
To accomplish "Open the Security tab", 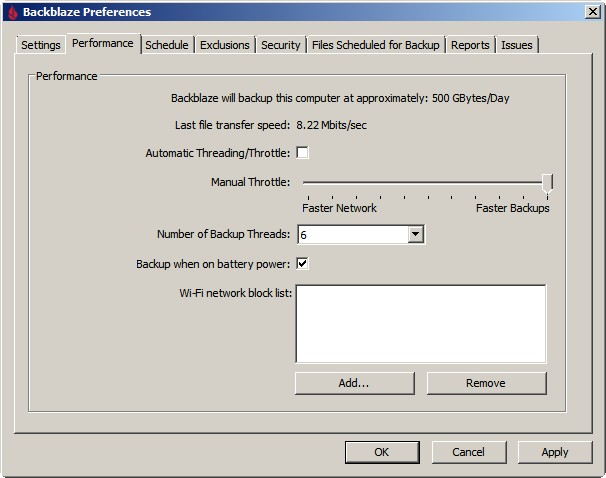I will click(x=281, y=45).
